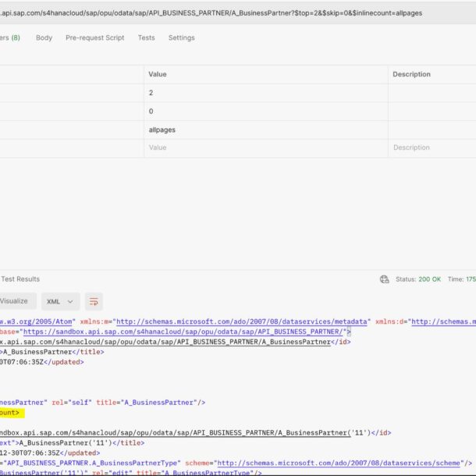Click the network globe icon by Status
Viewport: 476px width, 476px height.
click(x=385, y=279)
